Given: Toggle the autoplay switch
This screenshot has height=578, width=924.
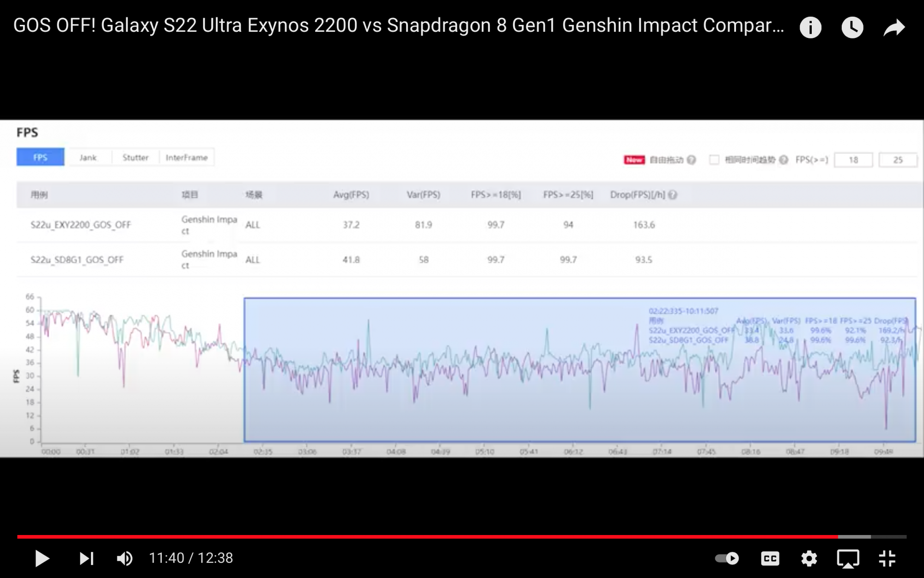Looking at the screenshot, I should [x=727, y=558].
